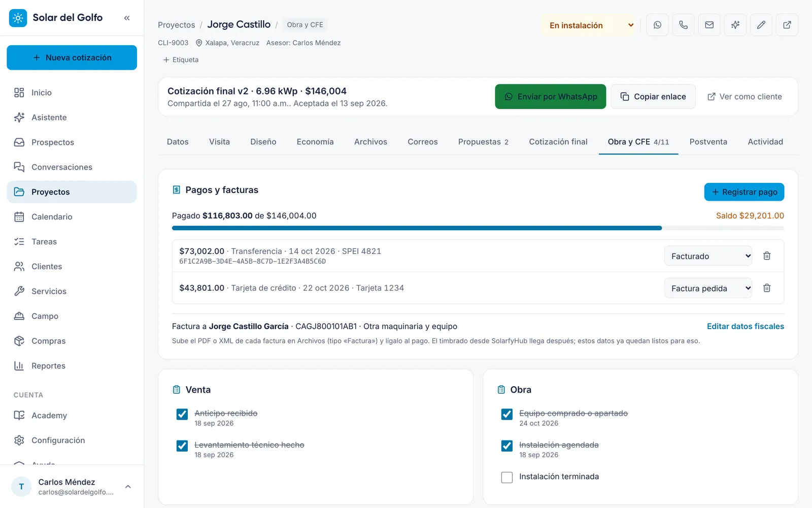This screenshot has height=508, width=812.
Task: Switch to the Economía tab
Action: tap(315, 142)
